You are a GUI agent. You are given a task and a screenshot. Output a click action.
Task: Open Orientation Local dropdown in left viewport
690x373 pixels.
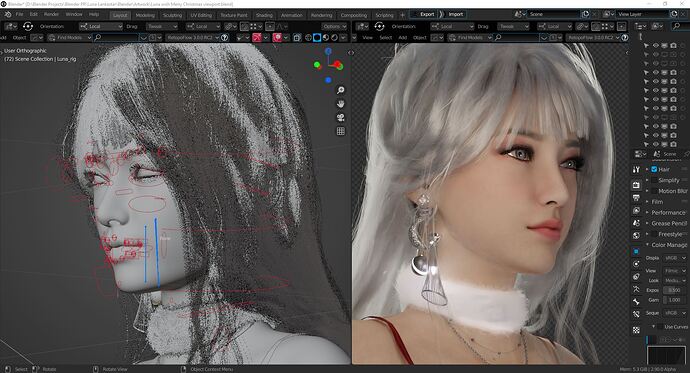click(x=101, y=26)
